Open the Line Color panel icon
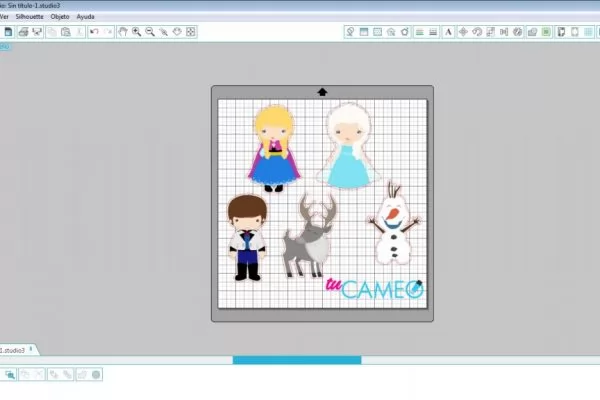 419,32
